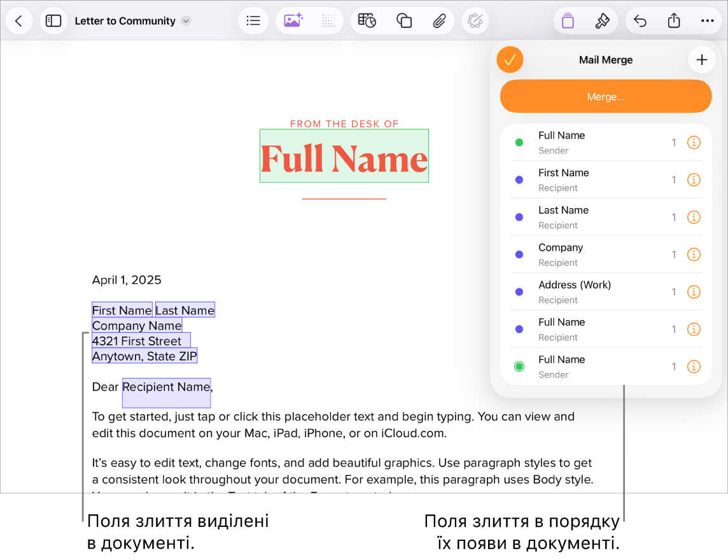Viewport: 728px width, 560px height.
Task: Click the green Full Name header field
Action: 344,156
